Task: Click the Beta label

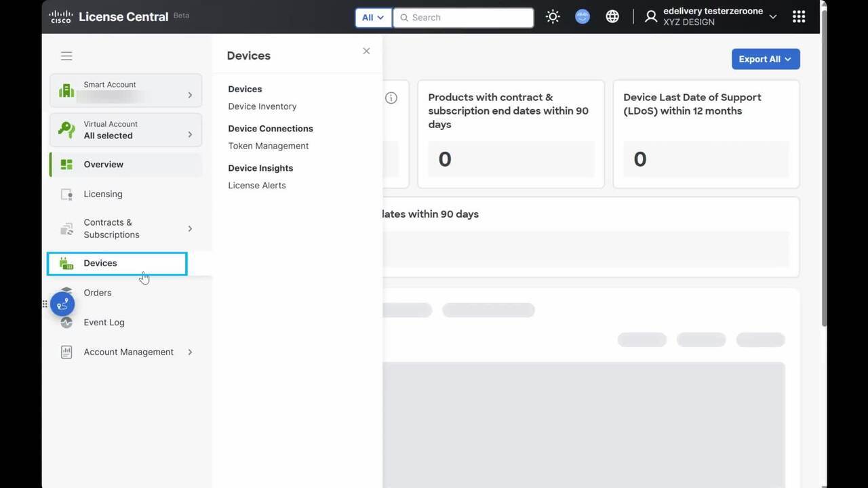Action: [181, 15]
